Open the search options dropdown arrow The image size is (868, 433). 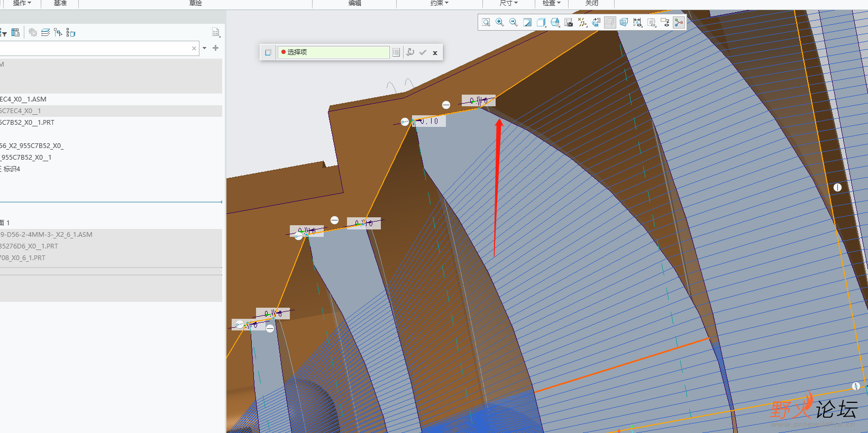coord(204,48)
